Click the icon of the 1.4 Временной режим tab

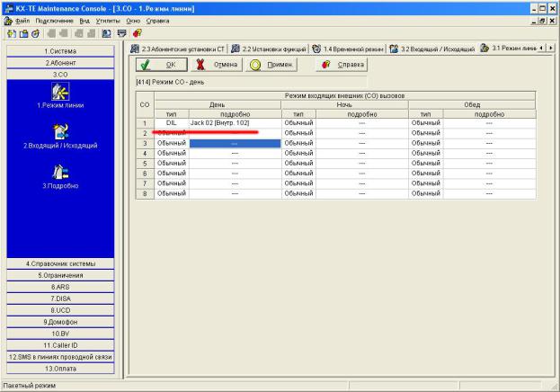tap(316, 49)
